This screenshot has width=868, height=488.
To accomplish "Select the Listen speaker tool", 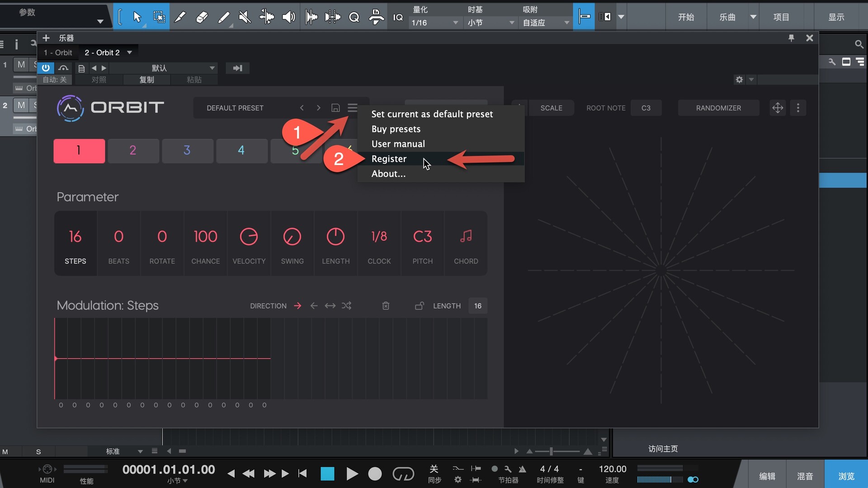I will pyautogui.click(x=288, y=17).
